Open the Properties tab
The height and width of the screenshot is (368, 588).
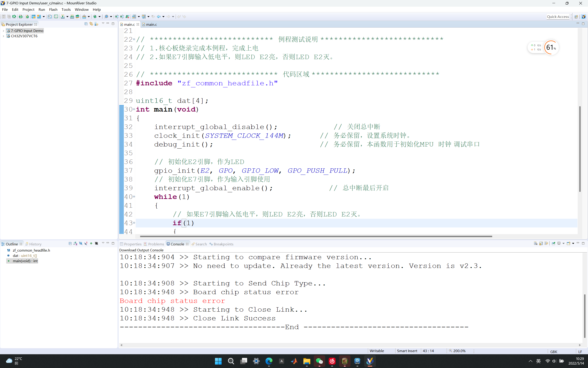click(x=131, y=244)
